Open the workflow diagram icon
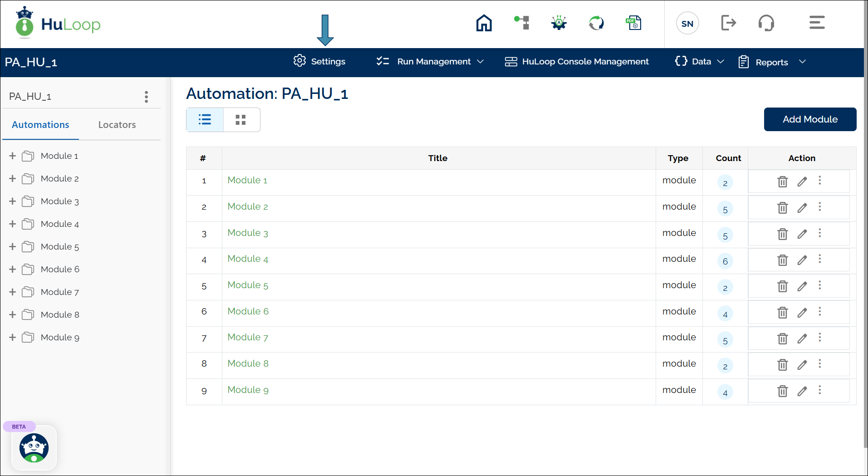The image size is (868, 476). (x=522, y=23)
